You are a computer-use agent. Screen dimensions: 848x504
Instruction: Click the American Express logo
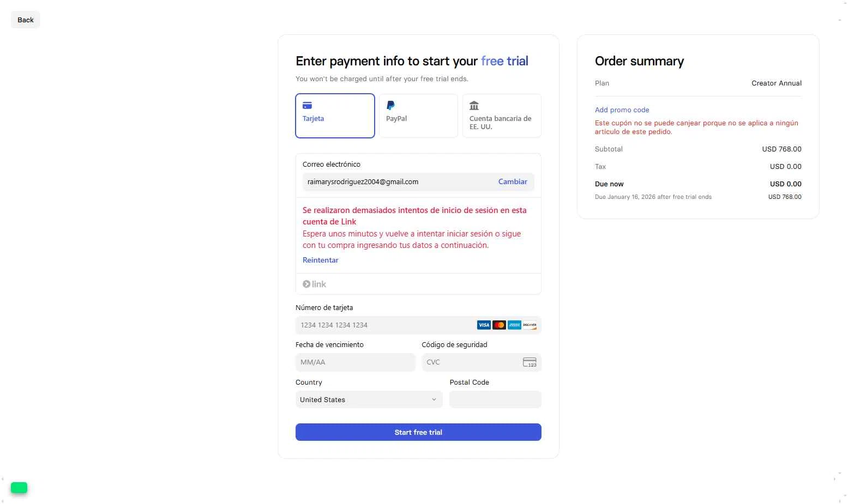514,325
